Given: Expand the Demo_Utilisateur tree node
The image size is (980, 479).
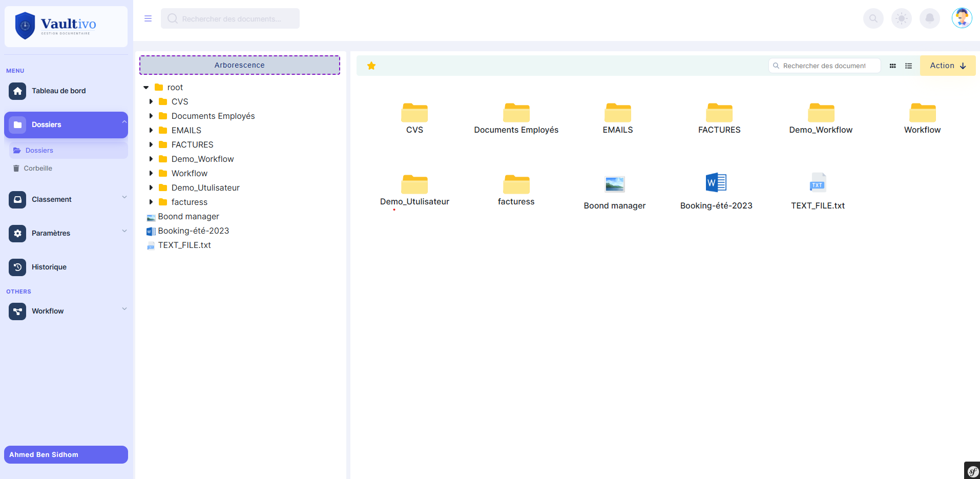Looking at the screenshot, I should (x=151, y=188).
